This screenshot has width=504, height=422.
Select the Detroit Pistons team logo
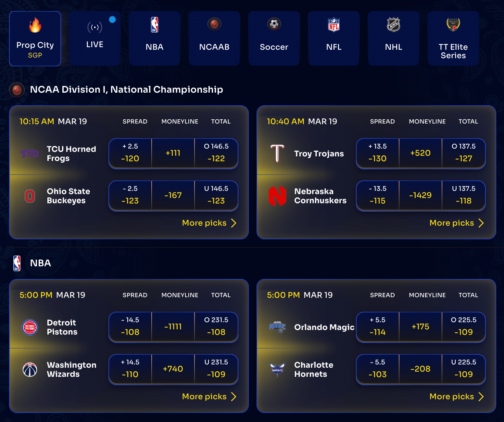tap(30, 327)
